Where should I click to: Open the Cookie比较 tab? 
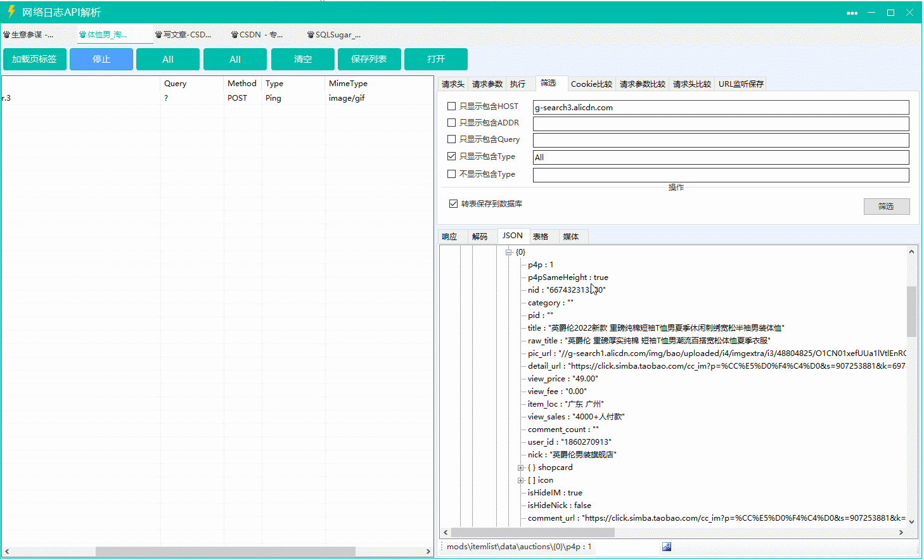coord(591,84)
